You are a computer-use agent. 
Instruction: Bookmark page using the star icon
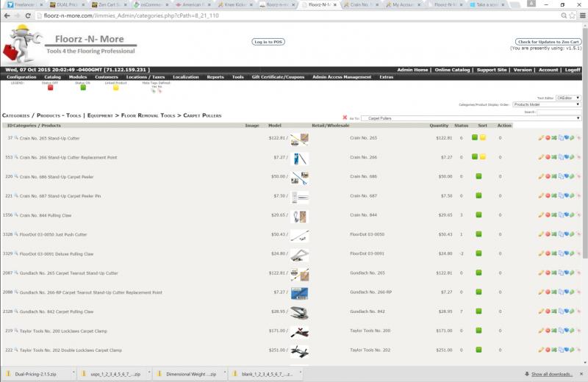coord(573,15)
